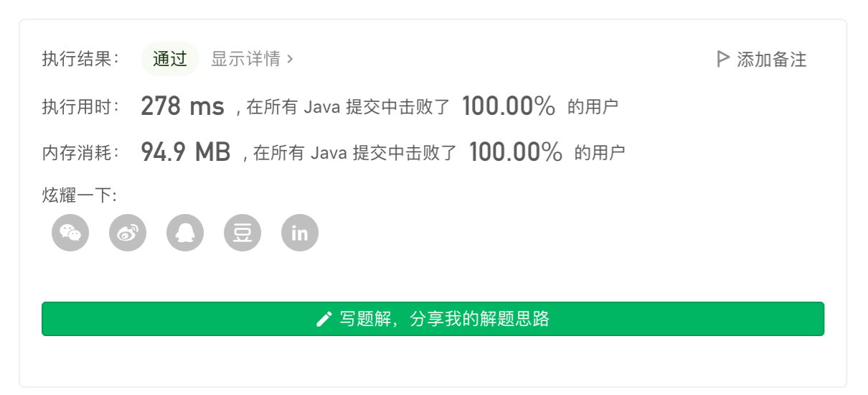Share result via the QQ penguin icon
The height and width of the screenshot is (395, 868).
pyautogui.click(x=185, y=233)
